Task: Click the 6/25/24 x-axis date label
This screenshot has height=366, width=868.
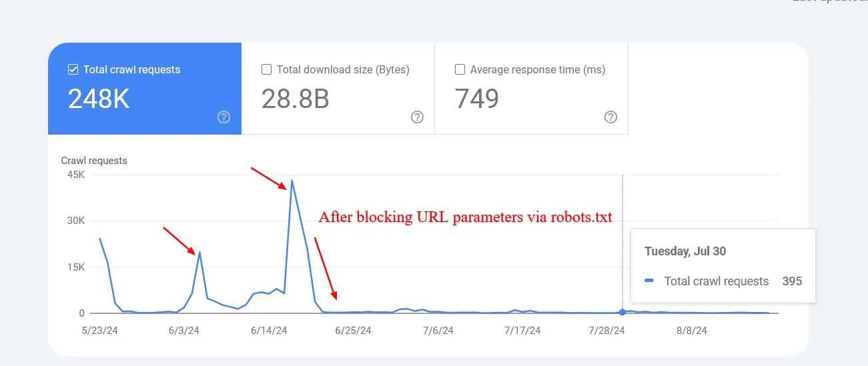Action: 353,330
